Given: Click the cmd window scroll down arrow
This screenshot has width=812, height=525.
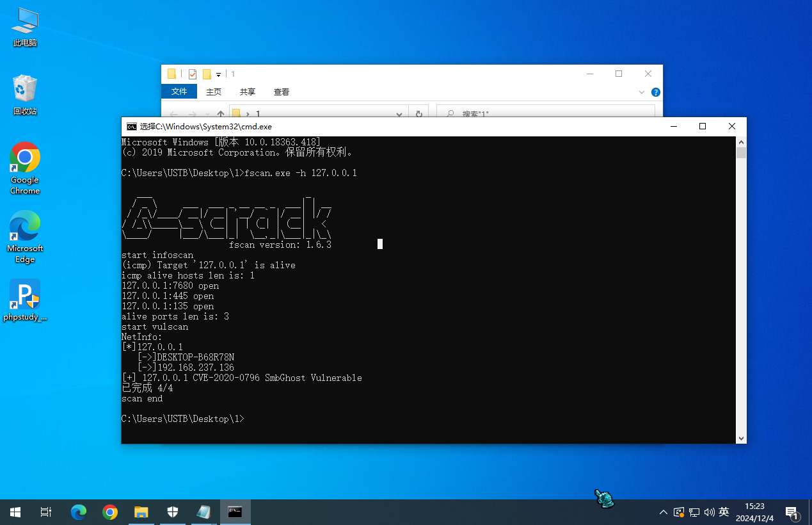Looking at the screenshot, I should (x=741, y=439).
